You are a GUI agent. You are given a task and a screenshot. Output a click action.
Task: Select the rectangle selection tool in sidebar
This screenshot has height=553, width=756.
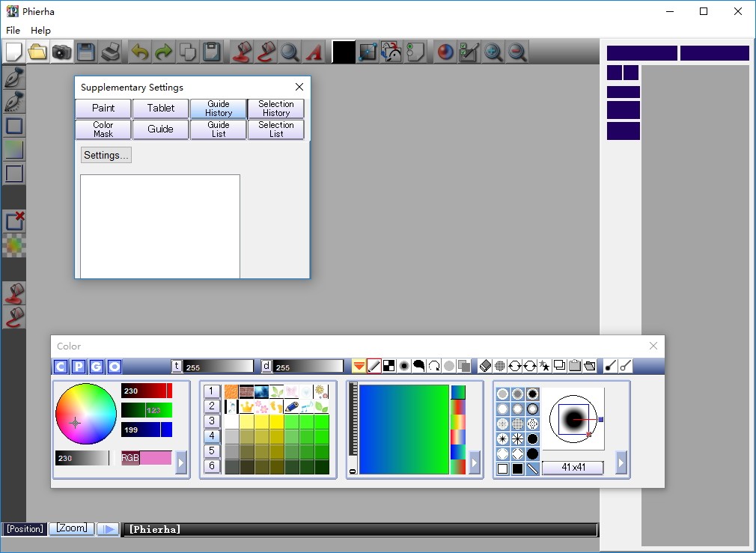coord(14,126)
